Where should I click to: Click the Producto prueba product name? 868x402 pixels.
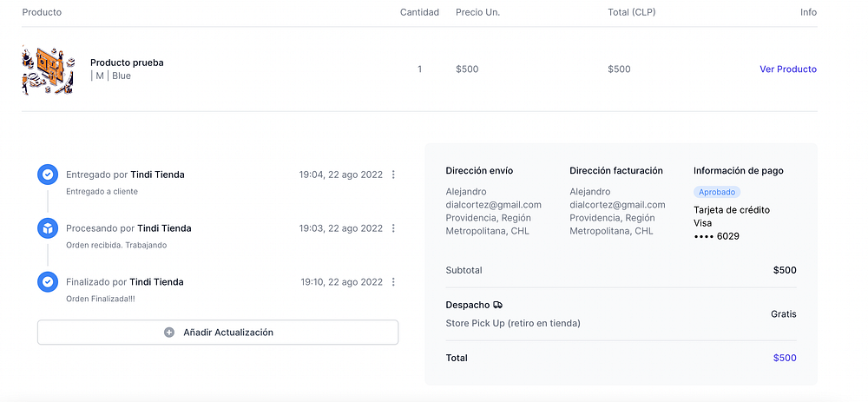(x=127, y=63)
